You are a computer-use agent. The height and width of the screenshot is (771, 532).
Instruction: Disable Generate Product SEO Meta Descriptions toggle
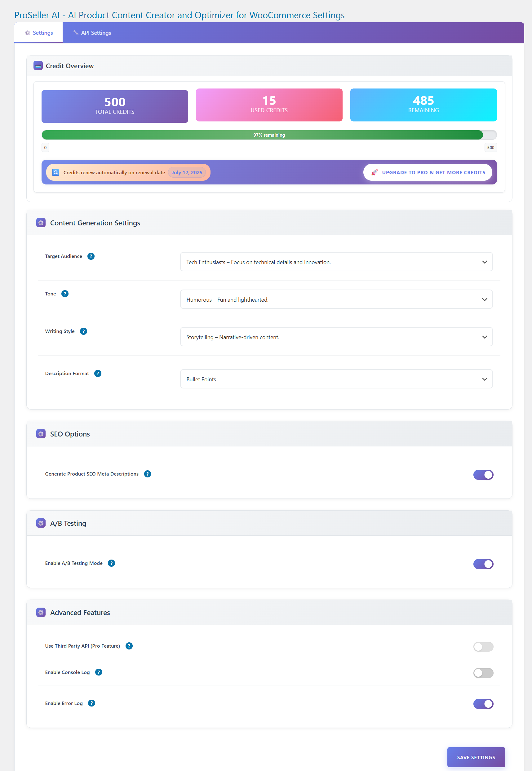[483, 475]
